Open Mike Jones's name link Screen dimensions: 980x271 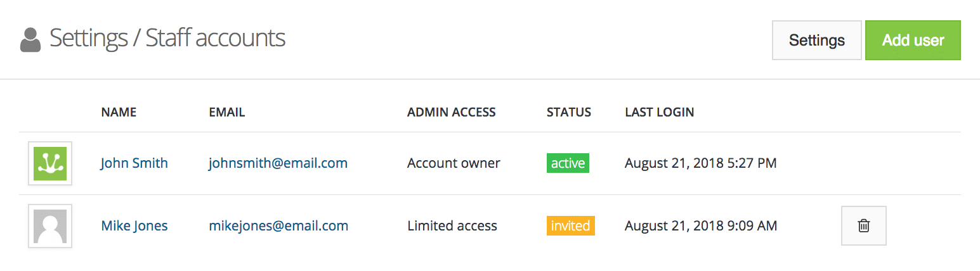point(134,226)
